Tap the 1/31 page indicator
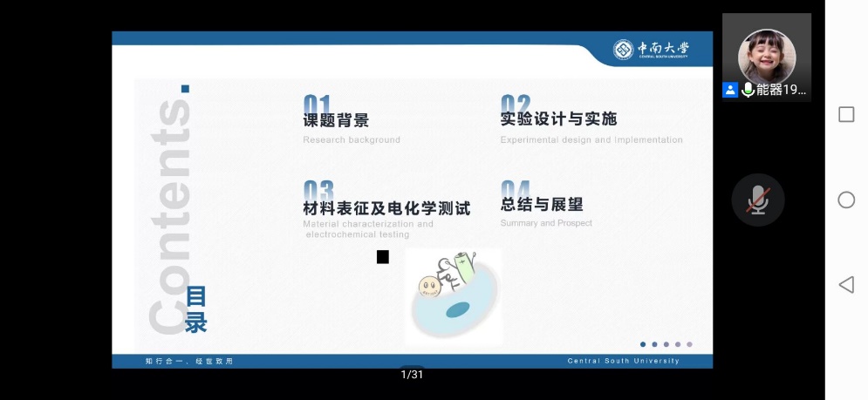Screen dimensions: 868x400 tap(412, 375)
